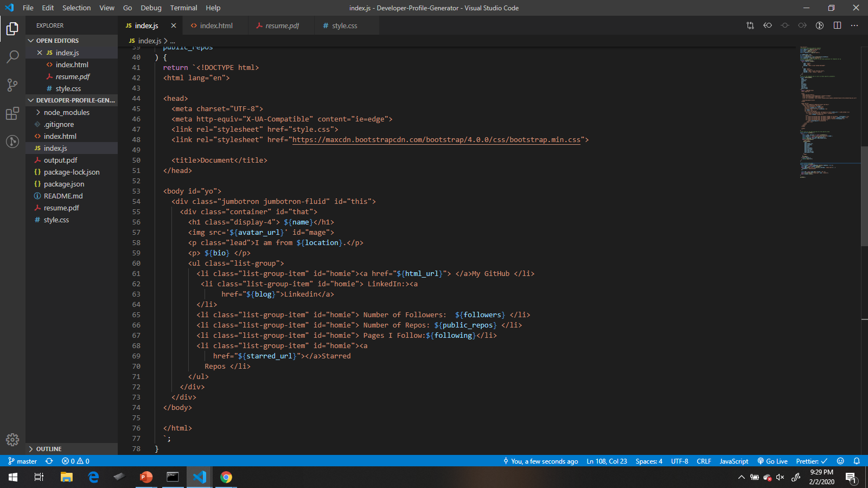This screenshot has height=488, width=868.
Task: Open the Search view in Activity Bar
Action: coord(12,56)
